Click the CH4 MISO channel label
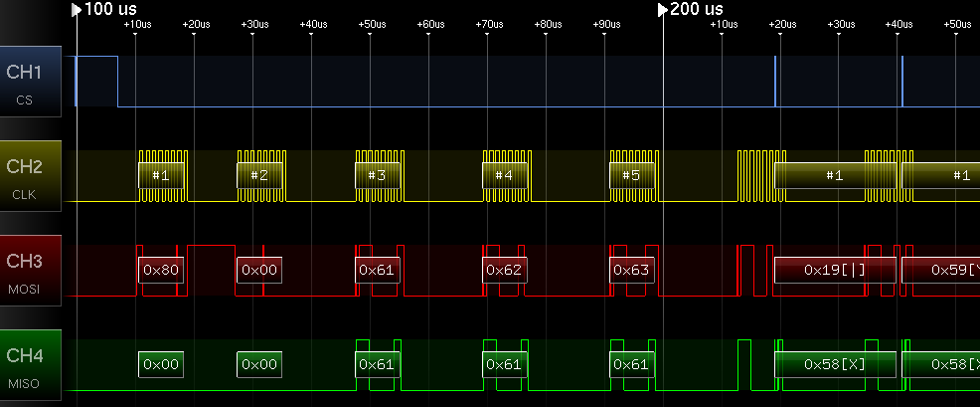The height and width of the screenshot is (407, 980). pos(33,364)
